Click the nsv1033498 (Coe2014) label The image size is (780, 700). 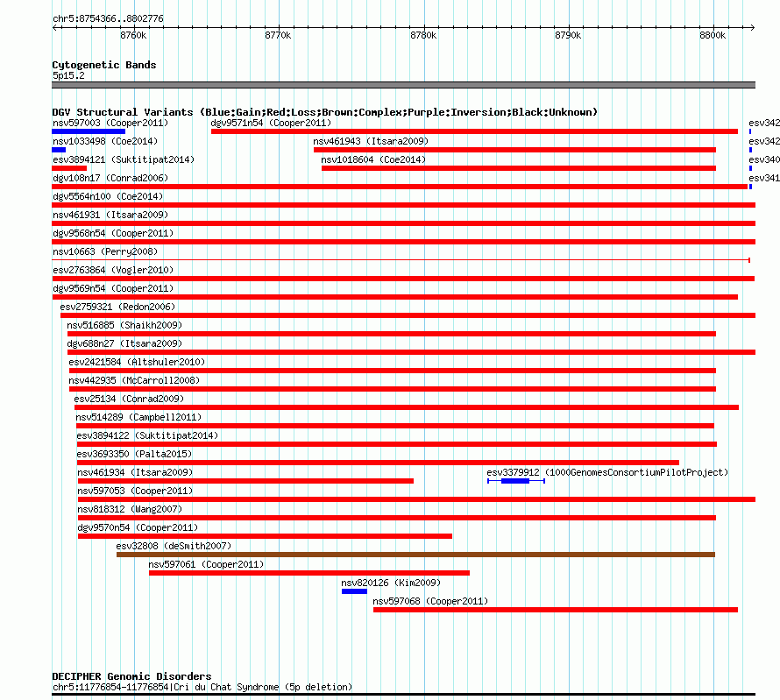point(105,141)
